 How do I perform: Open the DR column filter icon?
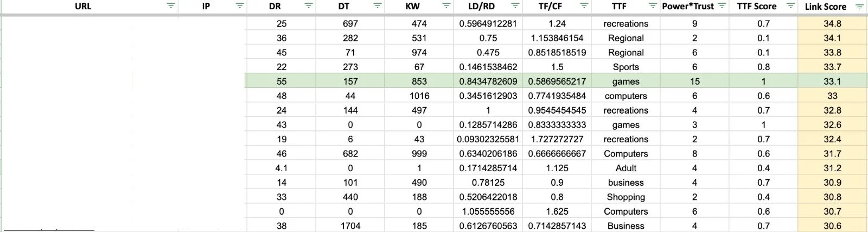309,6
